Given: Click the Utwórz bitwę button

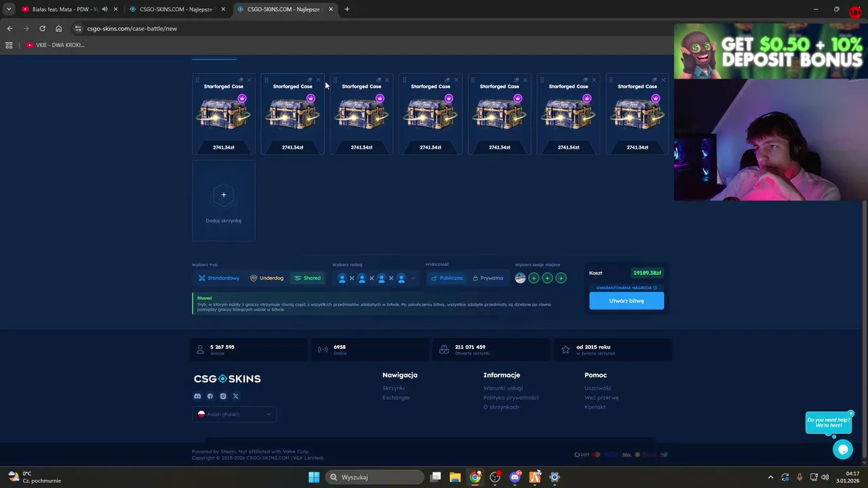Looking at the screenshot, I should 627,300.
